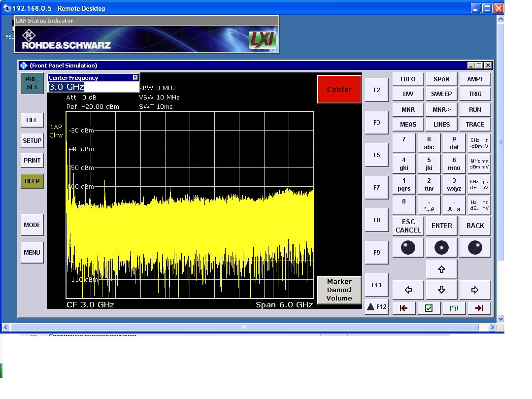Click the PRESET button
The image size is (532, 399).
pos(32,83)
